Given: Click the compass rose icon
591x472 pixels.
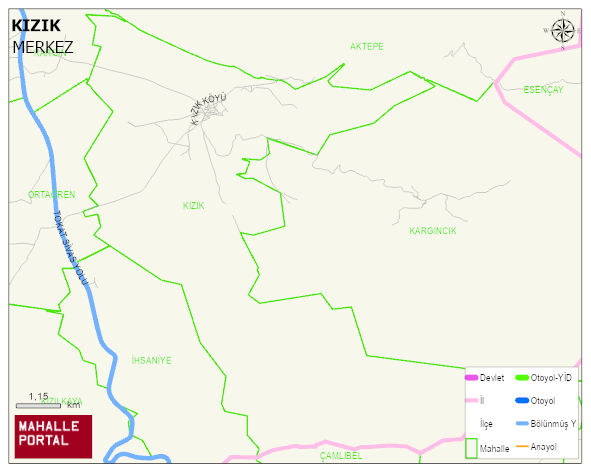Looking at the screenshot, I should pos(562,31).
